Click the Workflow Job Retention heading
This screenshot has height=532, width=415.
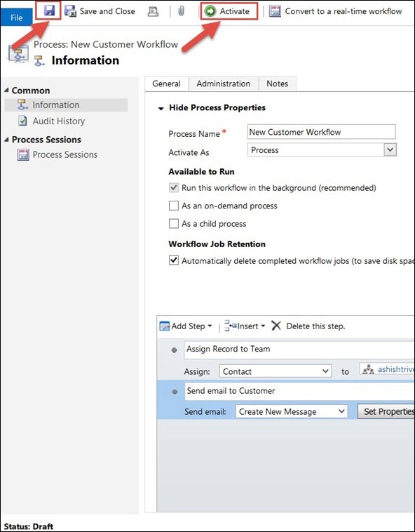[217, 244]
